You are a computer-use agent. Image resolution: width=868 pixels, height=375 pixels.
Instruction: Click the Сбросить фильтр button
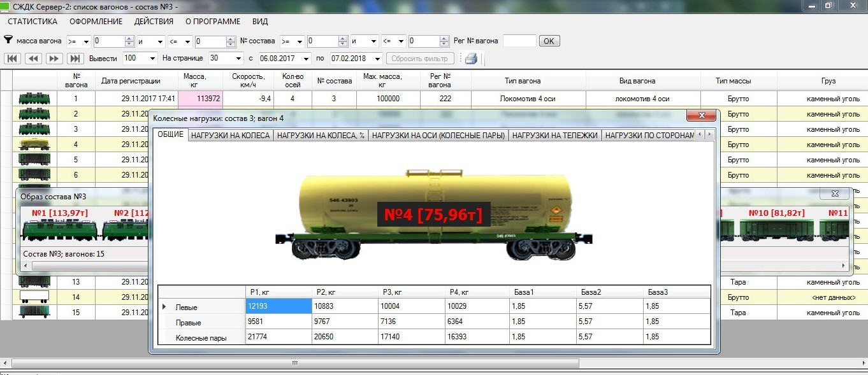(x=420, y=59)
